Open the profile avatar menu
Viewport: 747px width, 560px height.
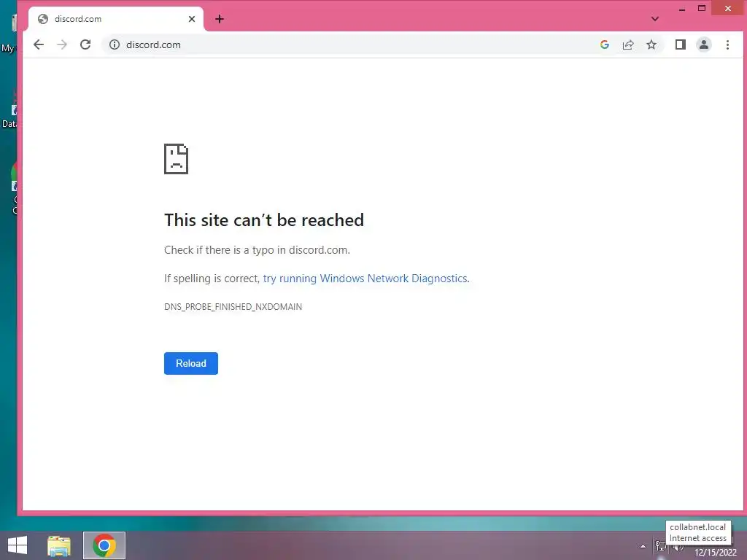point(704,44)
